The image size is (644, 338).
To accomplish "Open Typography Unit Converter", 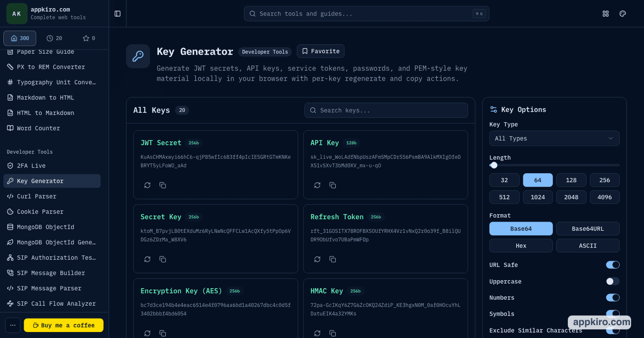I will [52, 82].
